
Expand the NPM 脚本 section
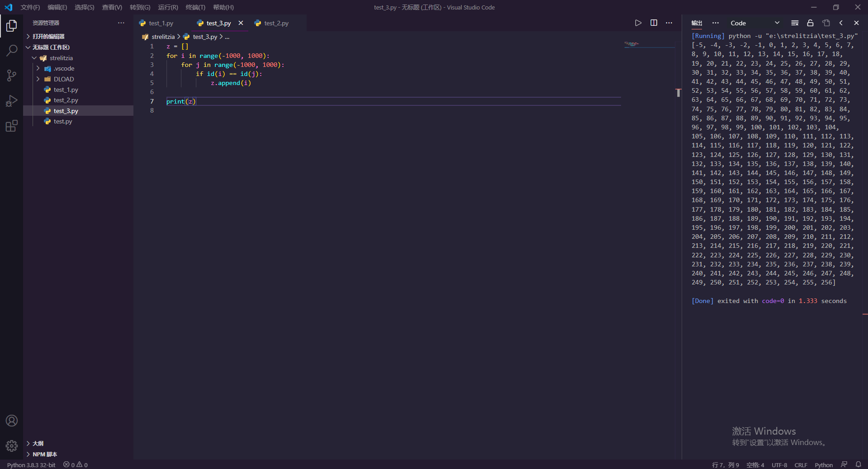point(78,454)
